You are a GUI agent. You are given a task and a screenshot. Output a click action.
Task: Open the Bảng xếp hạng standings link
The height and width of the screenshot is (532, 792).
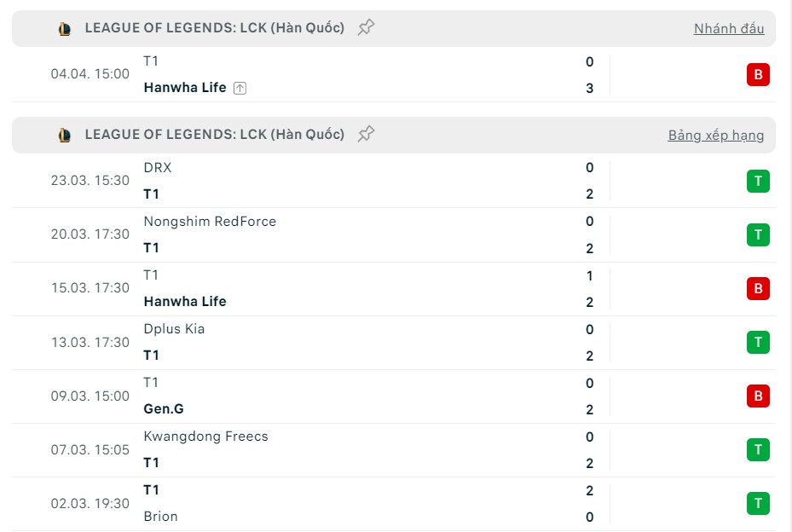click(x=715, y=136)
